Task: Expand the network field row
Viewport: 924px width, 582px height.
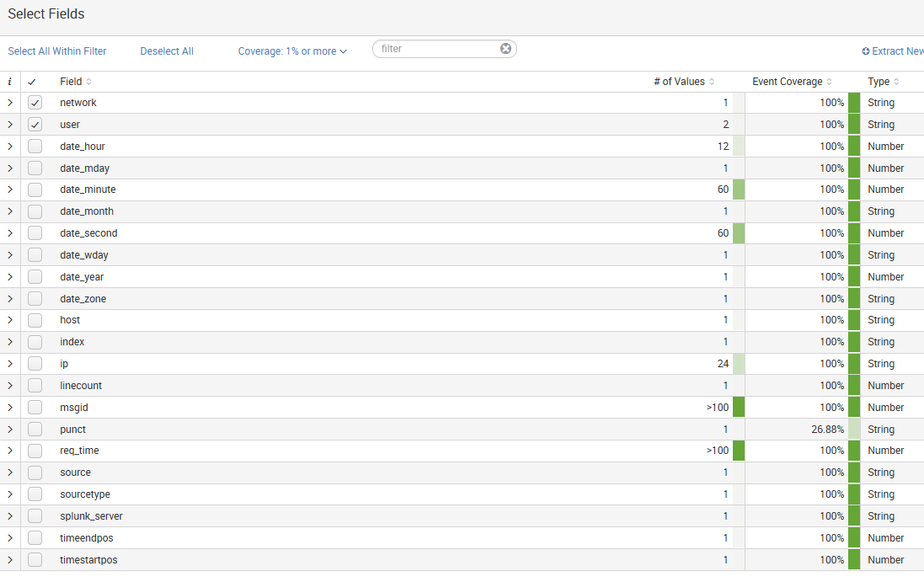Action: coord(10,103)
